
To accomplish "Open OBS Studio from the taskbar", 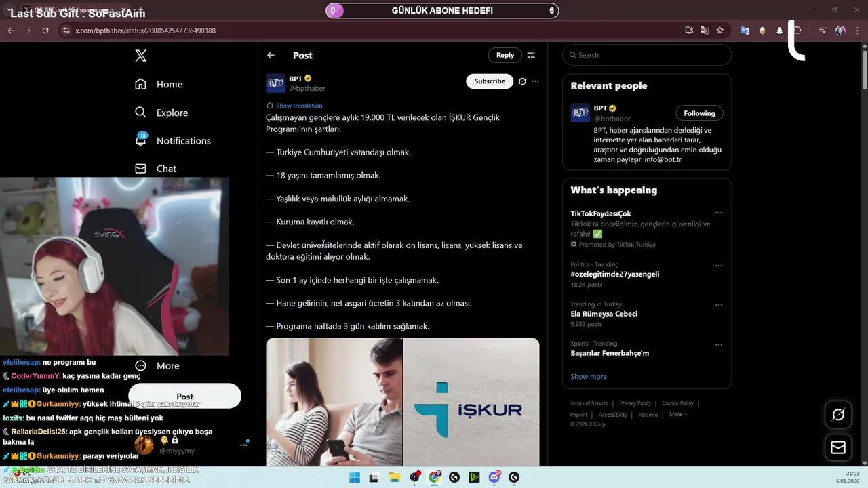I will (415, 477).
